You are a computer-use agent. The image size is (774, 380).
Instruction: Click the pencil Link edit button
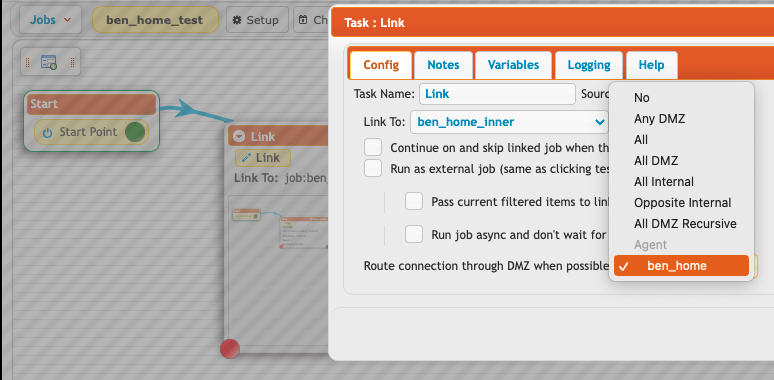[x=263, y=158]
